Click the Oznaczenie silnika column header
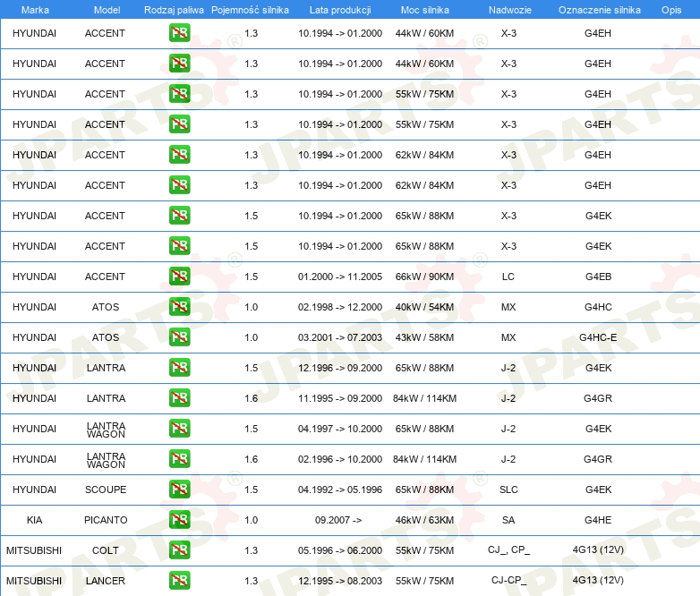The width and height of the screenshot is (700, 596). (600, 10)
